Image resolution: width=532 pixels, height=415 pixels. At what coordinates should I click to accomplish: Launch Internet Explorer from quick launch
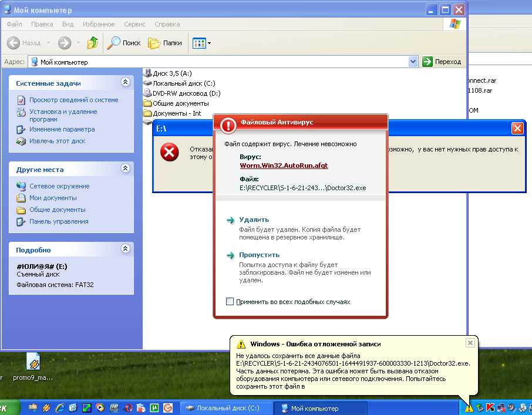[x=60, y=408]
